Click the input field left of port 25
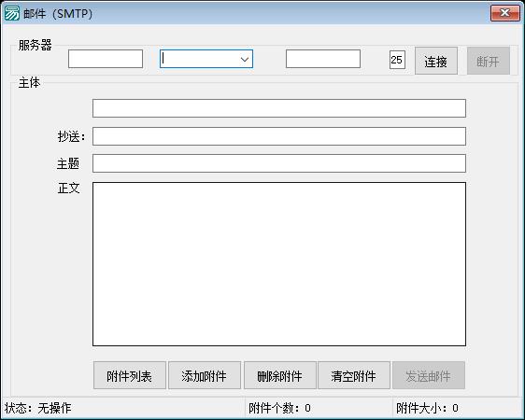 point(323,59)
